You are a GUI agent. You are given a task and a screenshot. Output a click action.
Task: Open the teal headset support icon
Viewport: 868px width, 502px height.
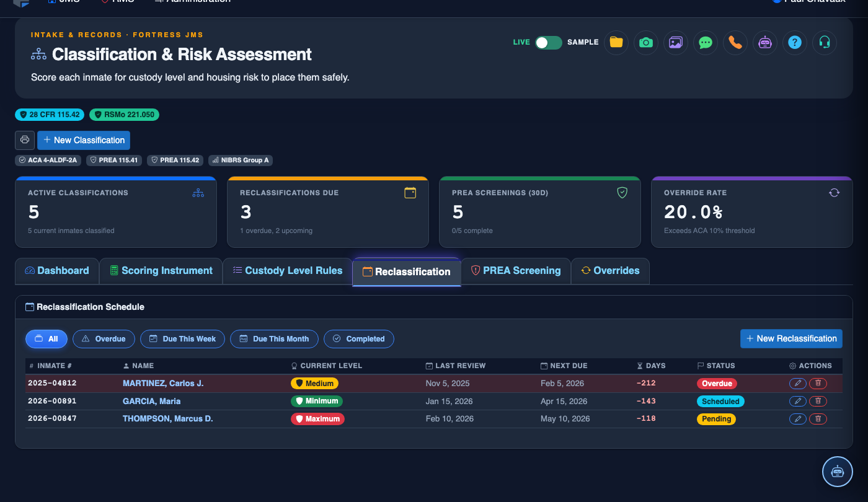(x=825, y=42)
